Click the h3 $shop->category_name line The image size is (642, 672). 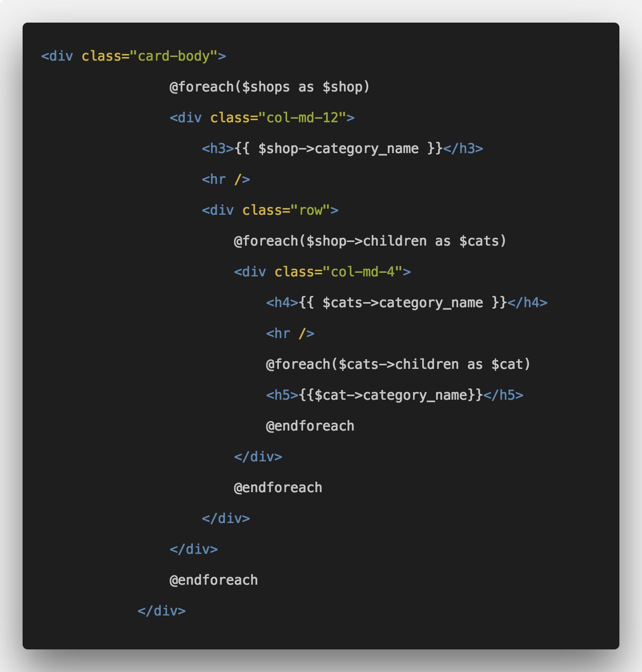(x=343, y=148)
